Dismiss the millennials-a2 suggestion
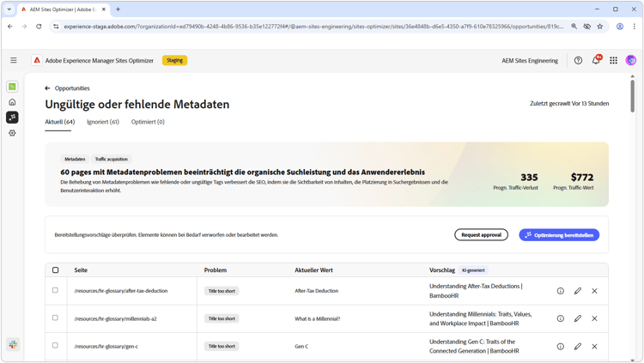The image size is (644, 363). (x=594, y=318)
